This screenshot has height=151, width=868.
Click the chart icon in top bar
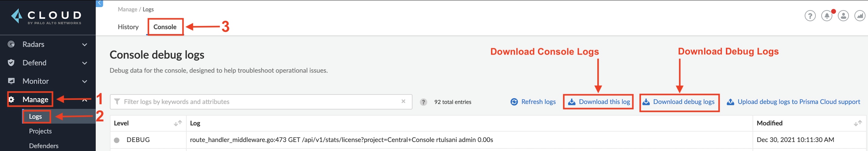[x=860, y=15]
